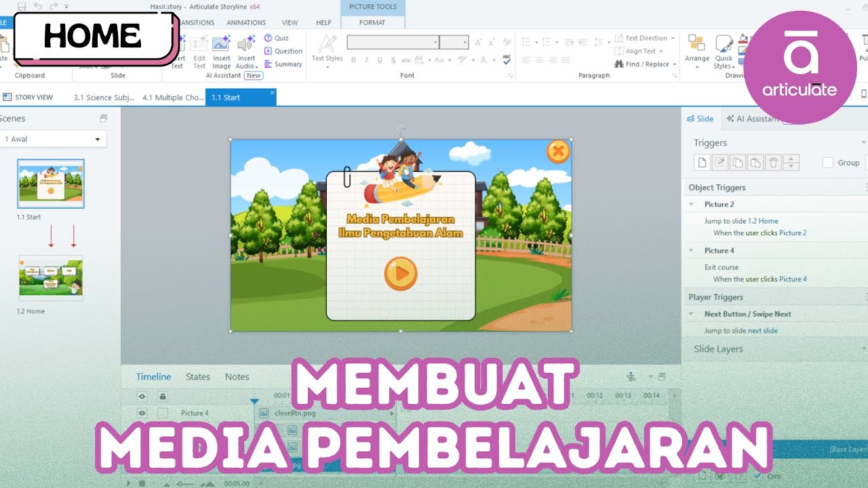Open the scene selector '1 Awal' dropdown
The image size is (868, 488).
(x=54, y=139)
